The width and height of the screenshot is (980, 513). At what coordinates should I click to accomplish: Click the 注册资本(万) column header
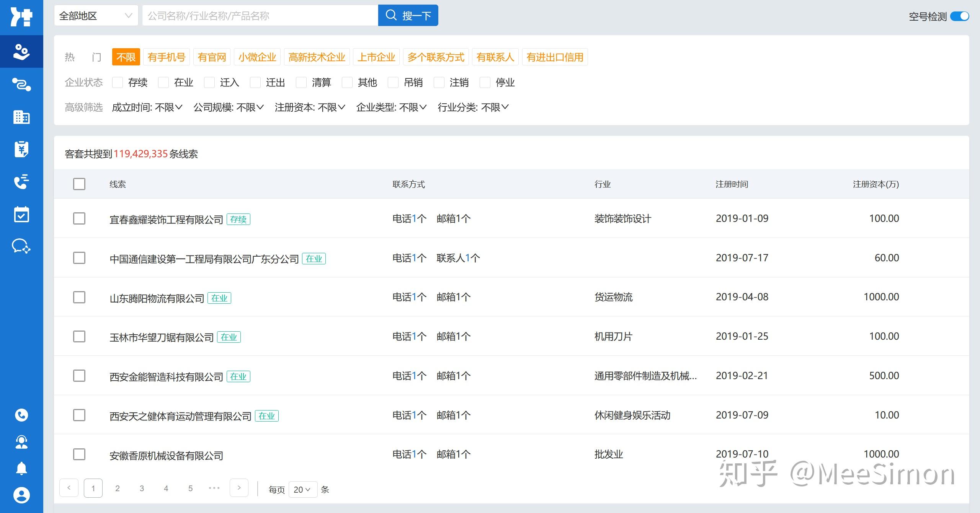[876, 184]
